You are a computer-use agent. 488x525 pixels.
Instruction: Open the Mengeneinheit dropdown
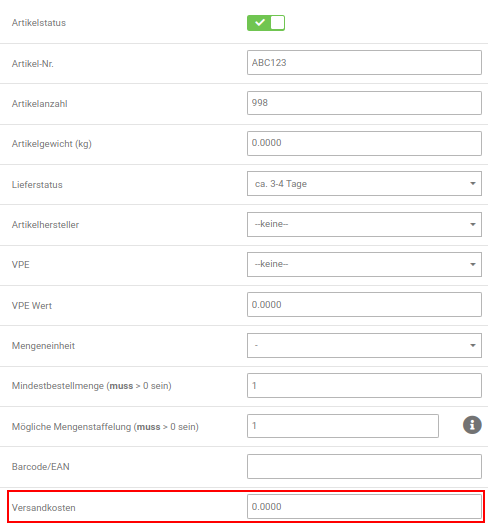(x=364, y=345)
